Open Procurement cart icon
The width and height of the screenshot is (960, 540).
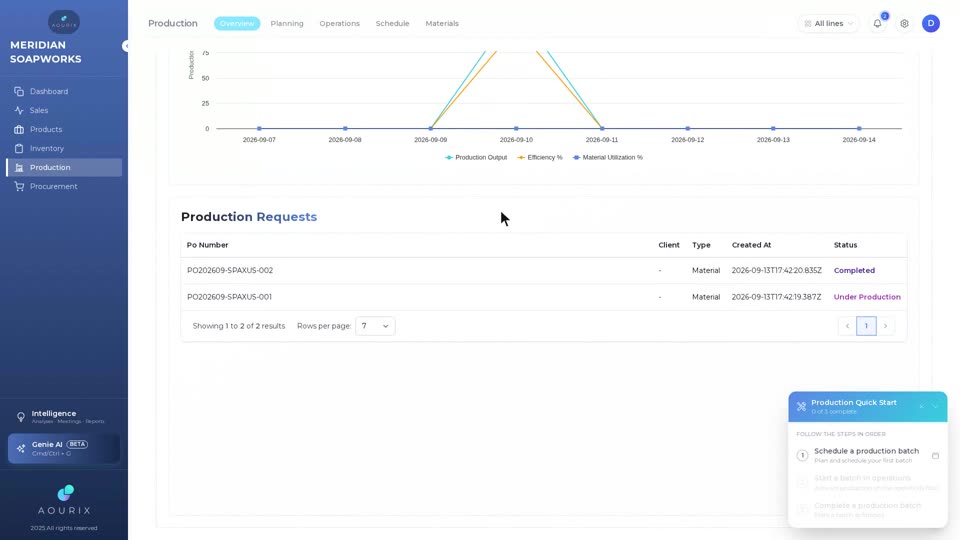[19, 186]
